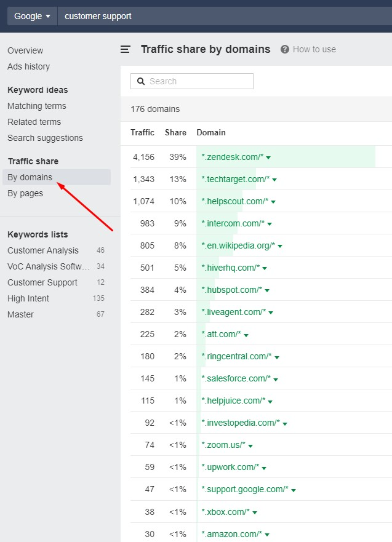Click the helpscout.com domain link
Viewport: 392px width, 542px height.
pyautogui.click(x=234, y=201)
